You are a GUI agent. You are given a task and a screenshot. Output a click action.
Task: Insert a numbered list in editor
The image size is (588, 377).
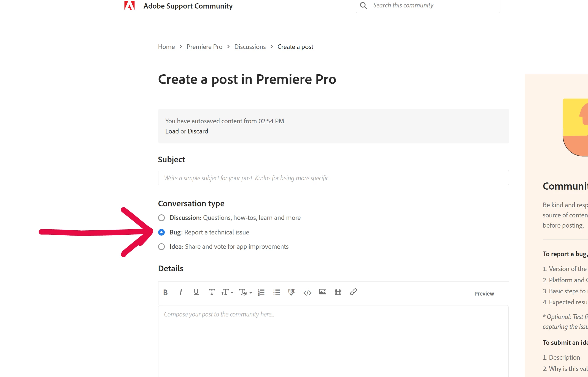pos(261,292)
